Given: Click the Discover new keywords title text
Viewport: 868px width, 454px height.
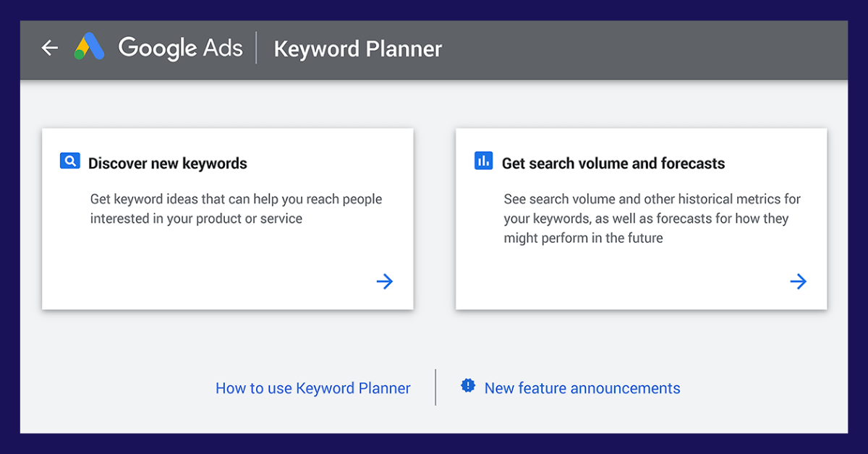Looking at the screenshot, I should [167, 163].
